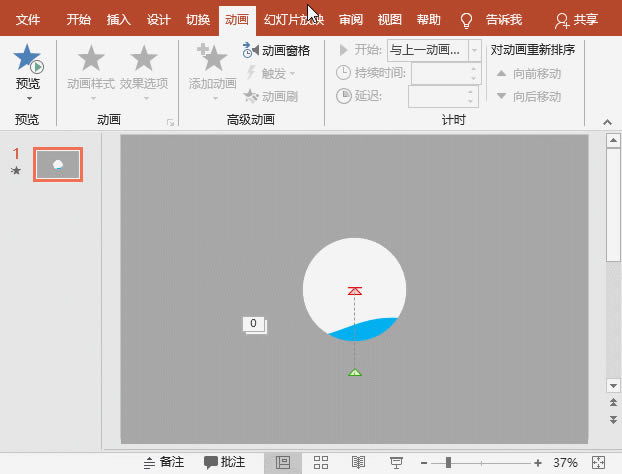
Task: Toggle the Comments (批注) pane
Action: [x=225, y=462]
